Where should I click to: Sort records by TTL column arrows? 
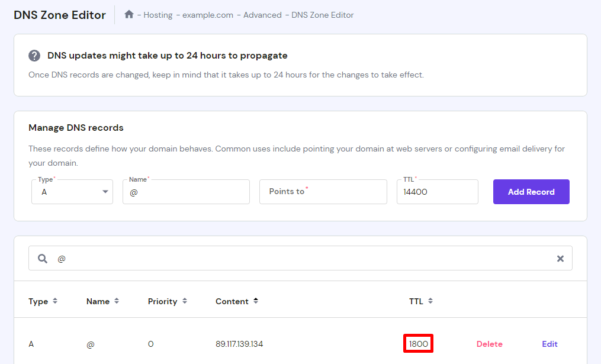pos(430,301)
